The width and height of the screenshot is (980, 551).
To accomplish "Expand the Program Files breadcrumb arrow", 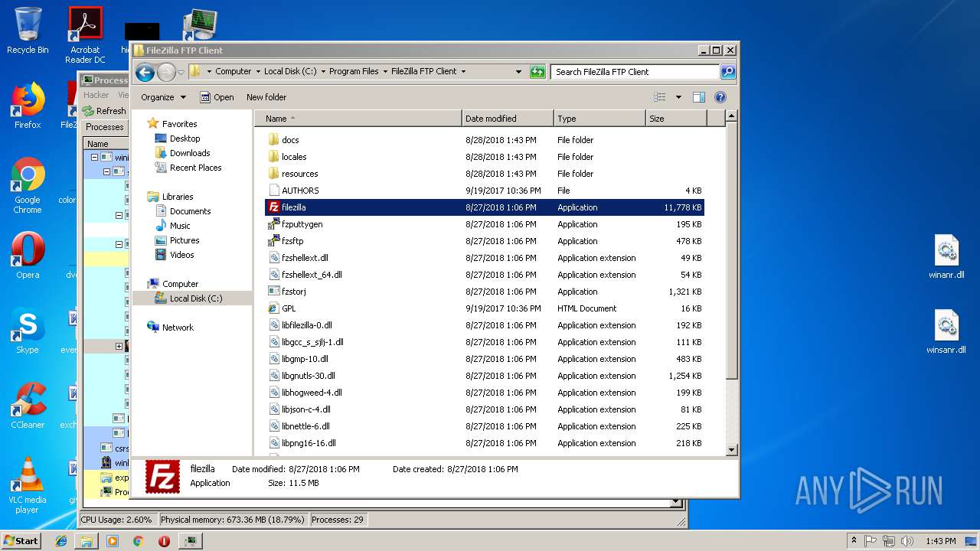I will 384,71.
